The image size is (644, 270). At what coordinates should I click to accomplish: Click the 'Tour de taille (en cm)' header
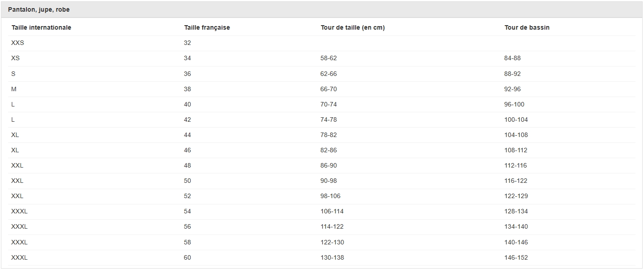(x=352, y=27)
